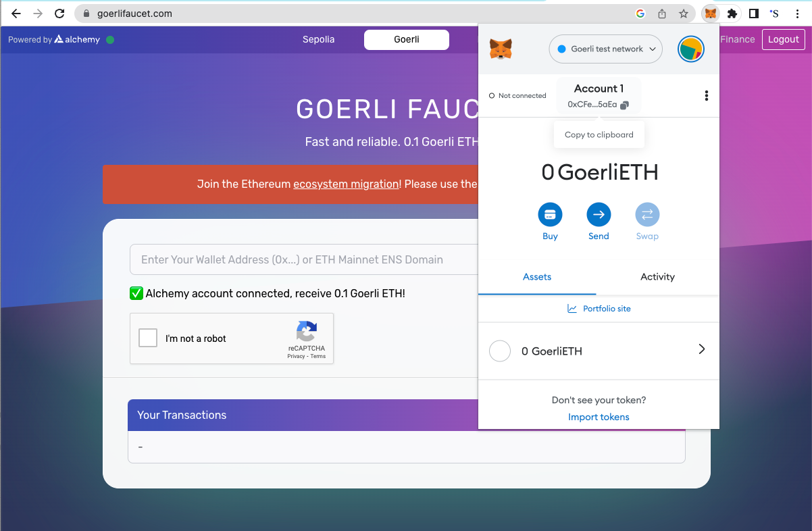The width and height of the screenshot is (812, 531).
Task: Click the browser back arrow
Action: pos(16,14)
